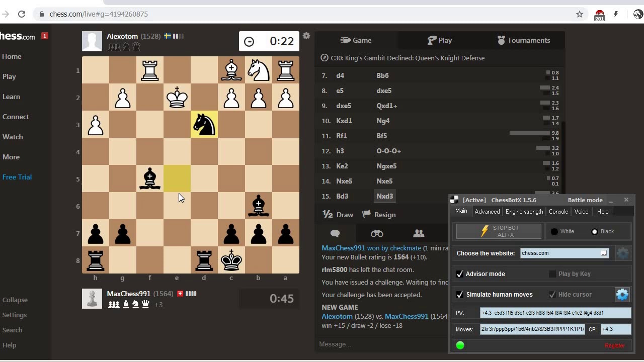
Task: Open ChessBotX Console tab
Action: point(558,212)
